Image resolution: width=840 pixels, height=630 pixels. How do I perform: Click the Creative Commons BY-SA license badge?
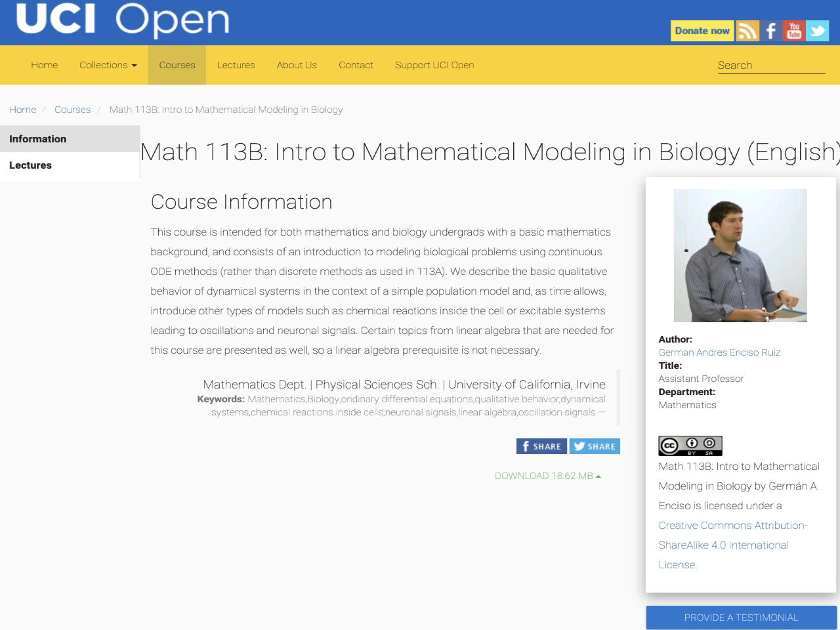click(x=690, y=446)
